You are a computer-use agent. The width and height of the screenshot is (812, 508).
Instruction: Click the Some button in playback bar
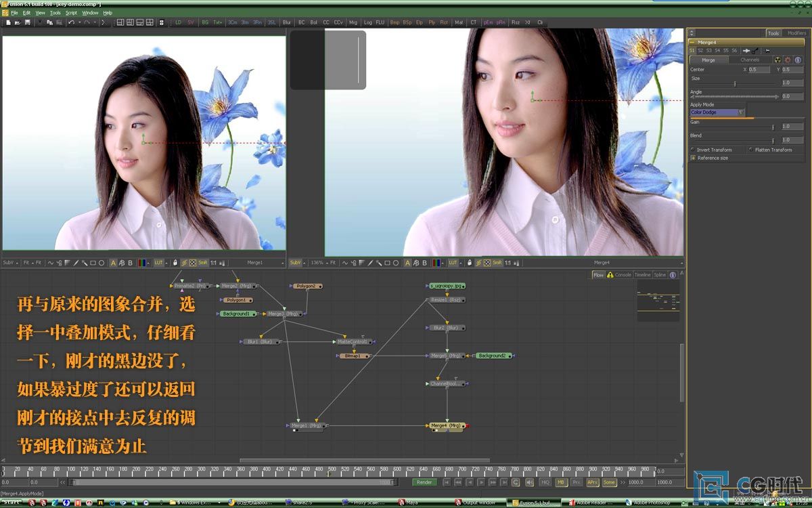[609, 482]
